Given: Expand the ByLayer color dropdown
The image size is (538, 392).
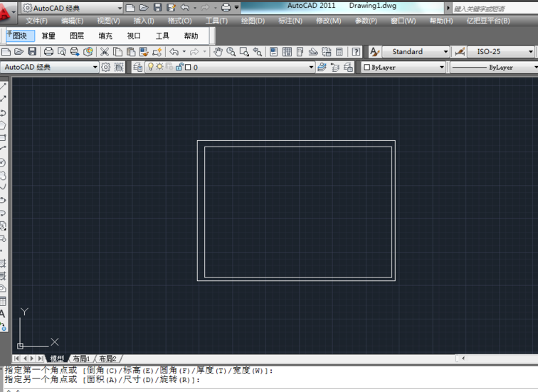Looking at the screenshot, I should coord(442,67).
